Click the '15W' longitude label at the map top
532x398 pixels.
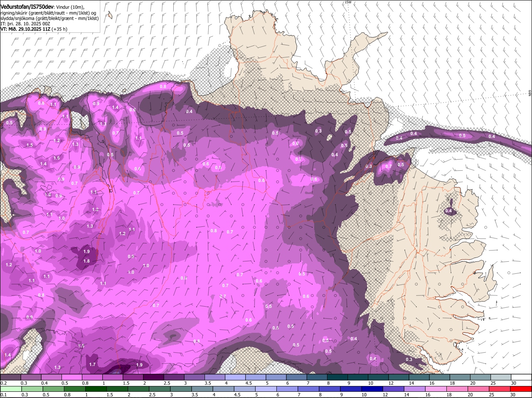tap(348, 2)
